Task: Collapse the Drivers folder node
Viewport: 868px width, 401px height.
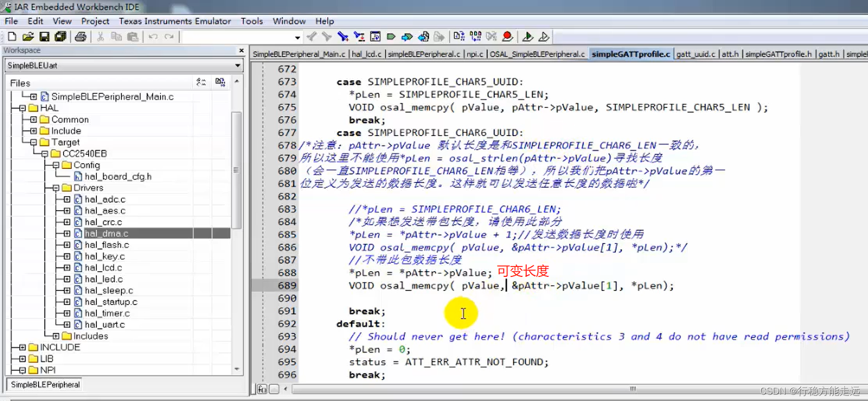Action: [56, 188]
